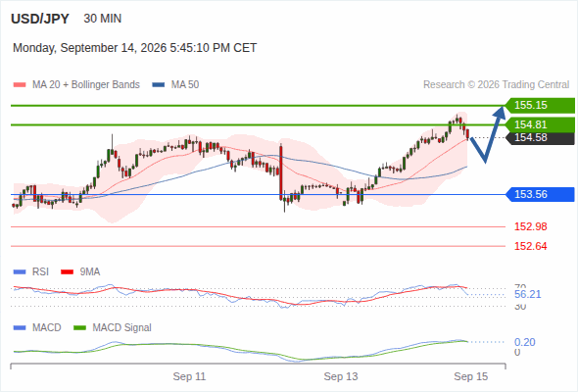Click the RSI value 56.21
Viewport: 578px width, 392px height.
pos(528,294)
